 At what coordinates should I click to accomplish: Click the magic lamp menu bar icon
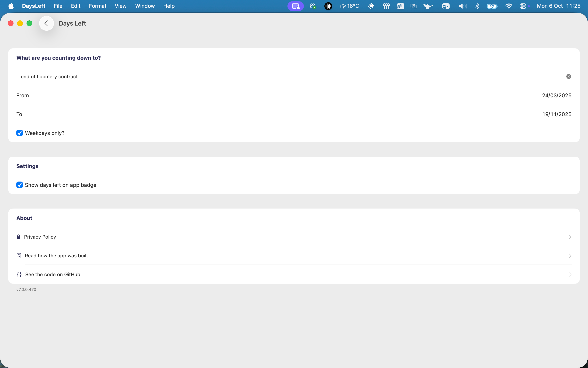pos(428,6)
